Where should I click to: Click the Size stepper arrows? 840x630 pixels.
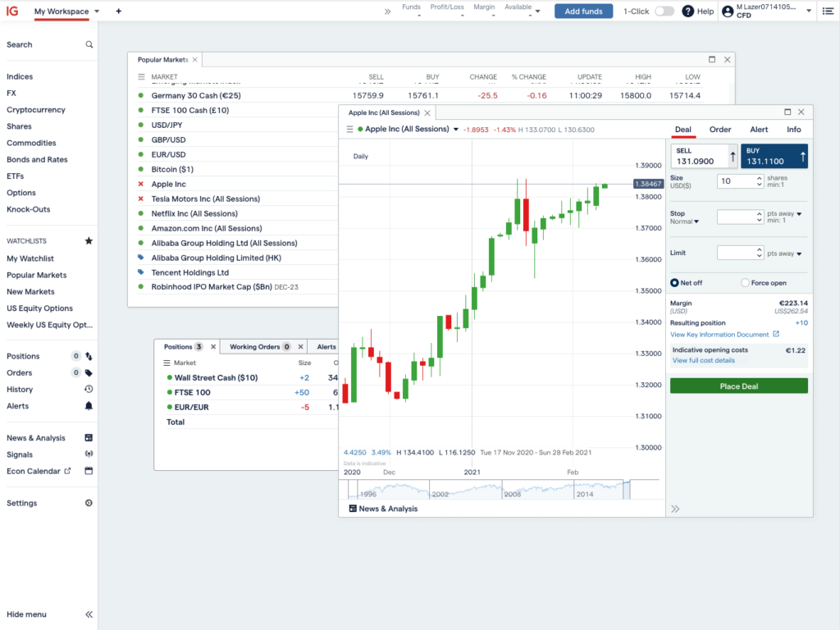click(x=759, y=181)
